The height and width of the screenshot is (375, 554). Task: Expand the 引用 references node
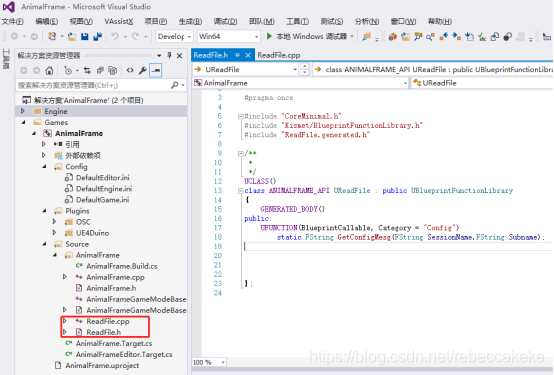[44, 144]
